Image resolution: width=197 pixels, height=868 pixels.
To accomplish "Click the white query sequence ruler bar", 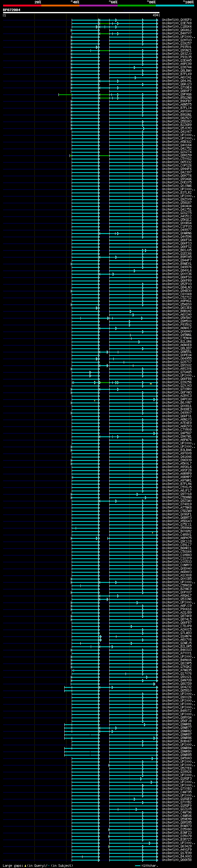I will 81,13.
